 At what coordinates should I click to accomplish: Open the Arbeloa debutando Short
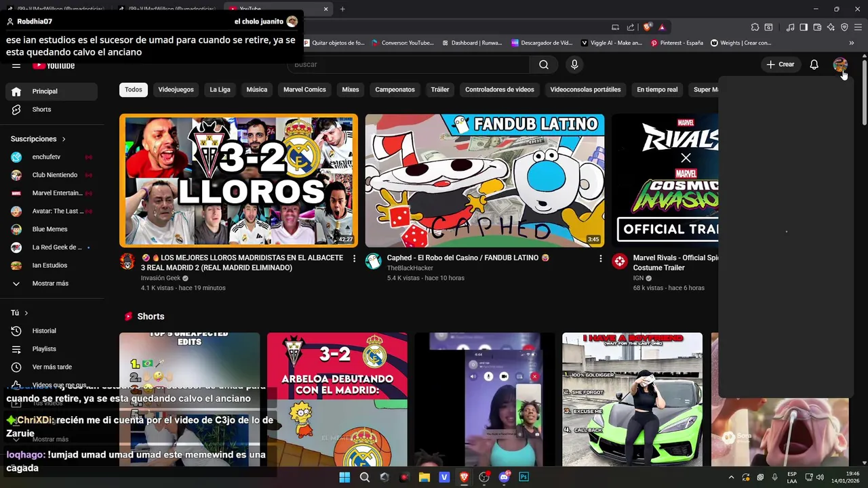[337, 400]
